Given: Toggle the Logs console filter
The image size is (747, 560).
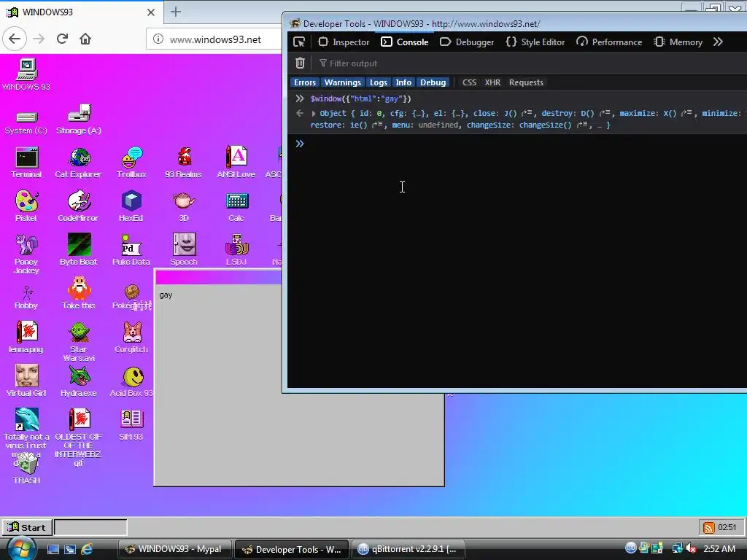Looking at the screenshot, I should click(379, 82).
